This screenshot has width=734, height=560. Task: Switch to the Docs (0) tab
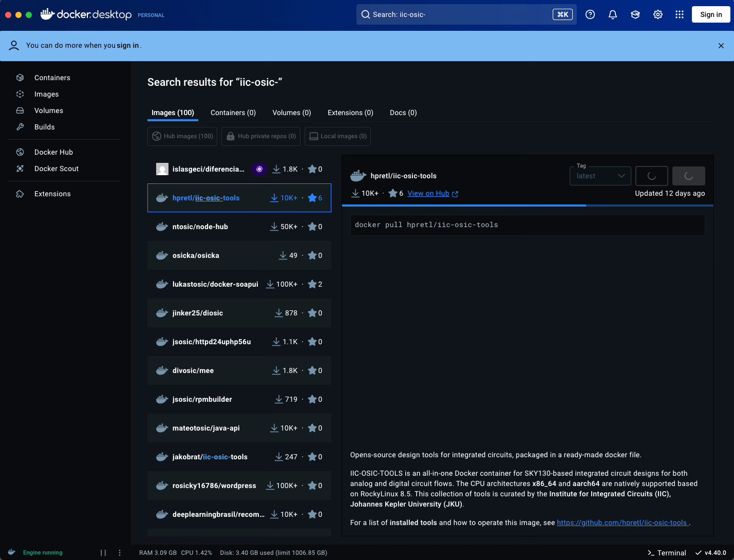[x=403, y=113]
